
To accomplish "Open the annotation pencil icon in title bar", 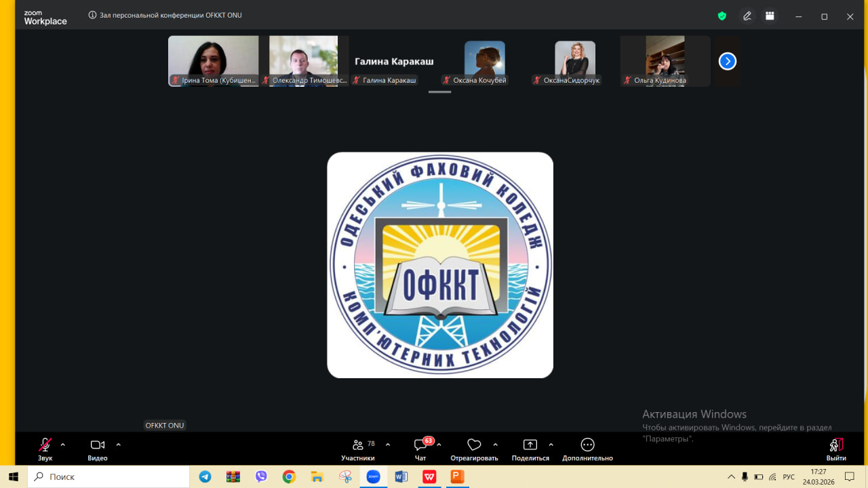I will point(747,16).
